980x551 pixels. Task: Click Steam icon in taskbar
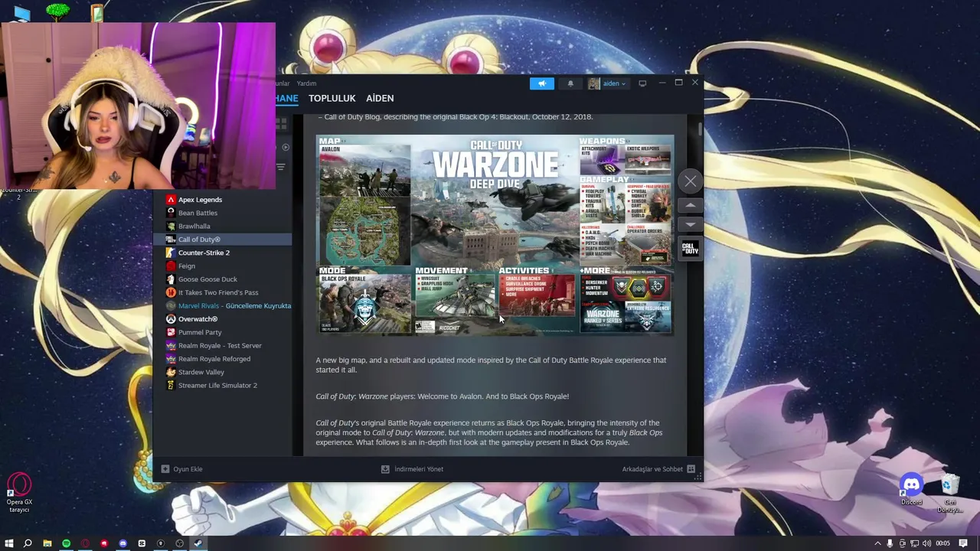[x=198, y=543]
